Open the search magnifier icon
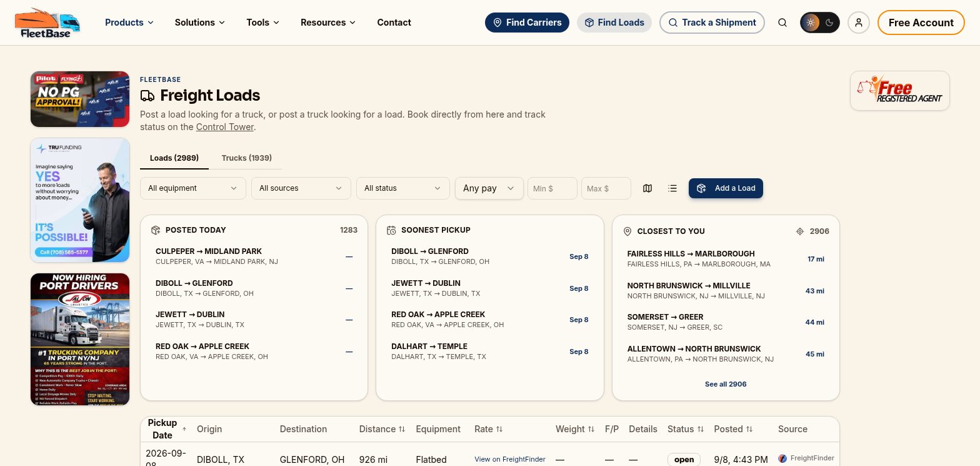This screenshot has width=980, height=466. click(x=782, y=23)
